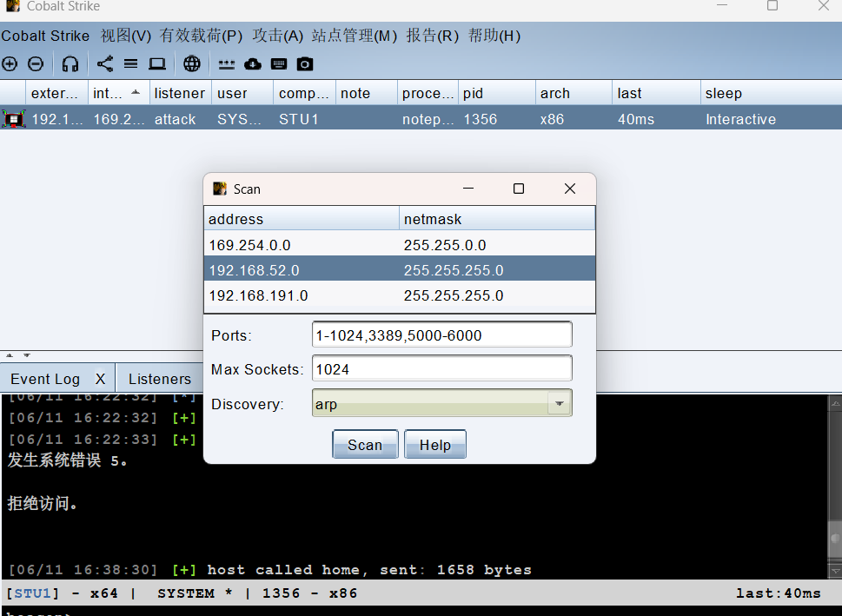This screenshot has width=842, height=616.
Task: Switch to the Event Log tab
Action: point(45,379)
